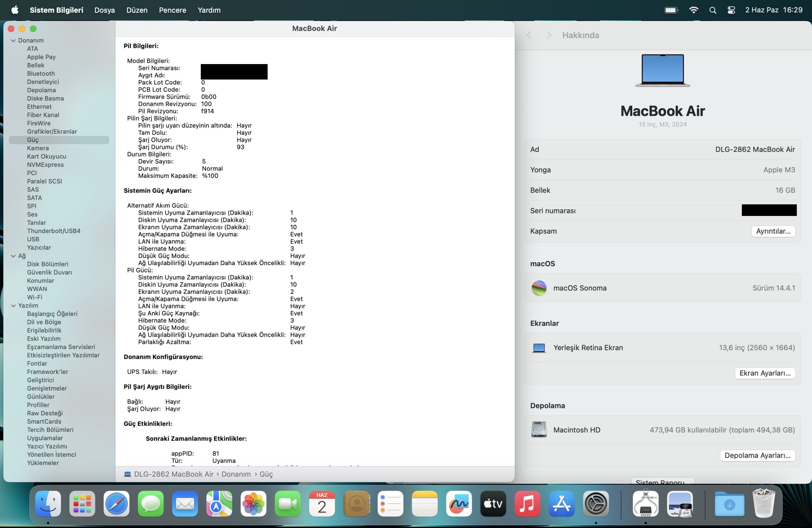The width and height of the screenshot is (812, 528).
Task: Open Launchpad in the Dock
Action: click(82, 504)
